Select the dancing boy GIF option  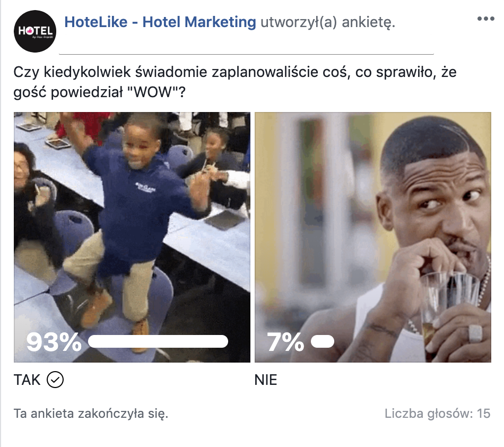click(132, 237)
